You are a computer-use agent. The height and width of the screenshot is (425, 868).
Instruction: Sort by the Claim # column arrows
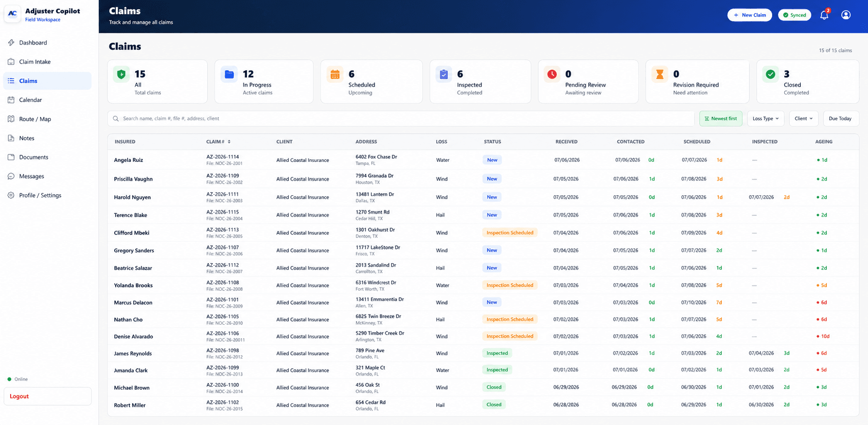[x=229, y=142]
